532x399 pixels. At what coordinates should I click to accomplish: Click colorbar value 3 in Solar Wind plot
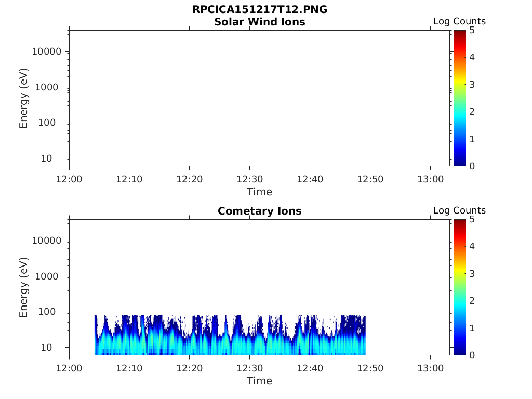coord(472,85)
